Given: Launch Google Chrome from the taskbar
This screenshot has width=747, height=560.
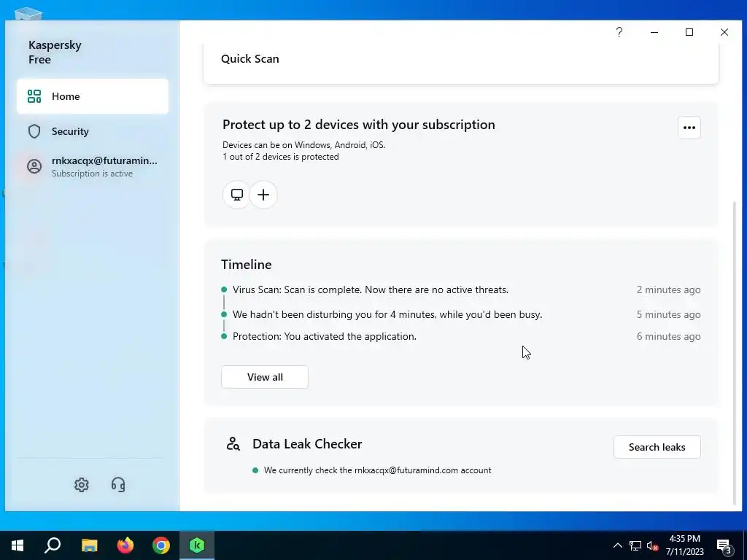Looking at the screenshot, I should (161, 545).
